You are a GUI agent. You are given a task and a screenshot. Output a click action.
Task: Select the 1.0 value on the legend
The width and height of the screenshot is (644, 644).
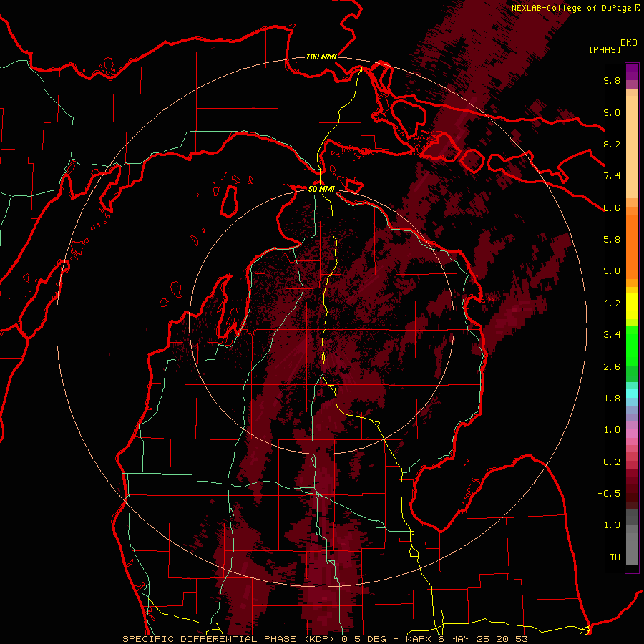pyautogui.click(x=612, y=430)
